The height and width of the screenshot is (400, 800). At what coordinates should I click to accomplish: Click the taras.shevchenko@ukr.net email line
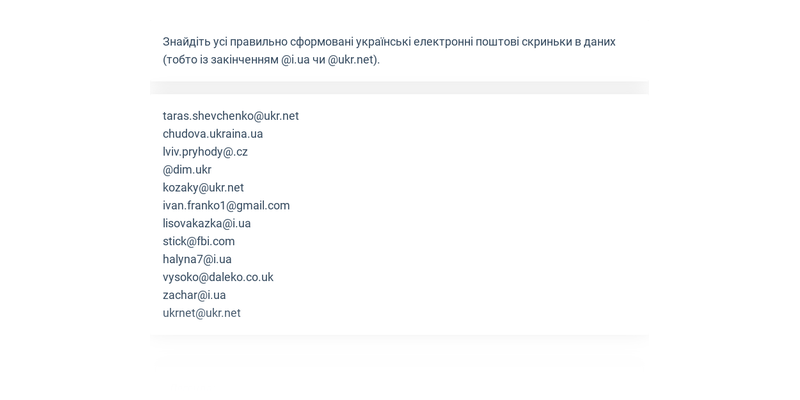tap(231, 116)
